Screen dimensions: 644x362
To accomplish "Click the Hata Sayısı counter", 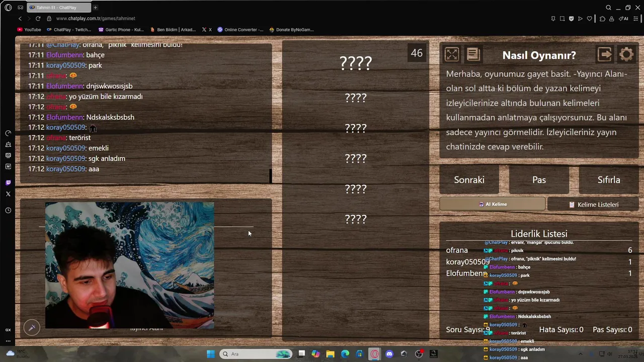I will click(561, 330).
